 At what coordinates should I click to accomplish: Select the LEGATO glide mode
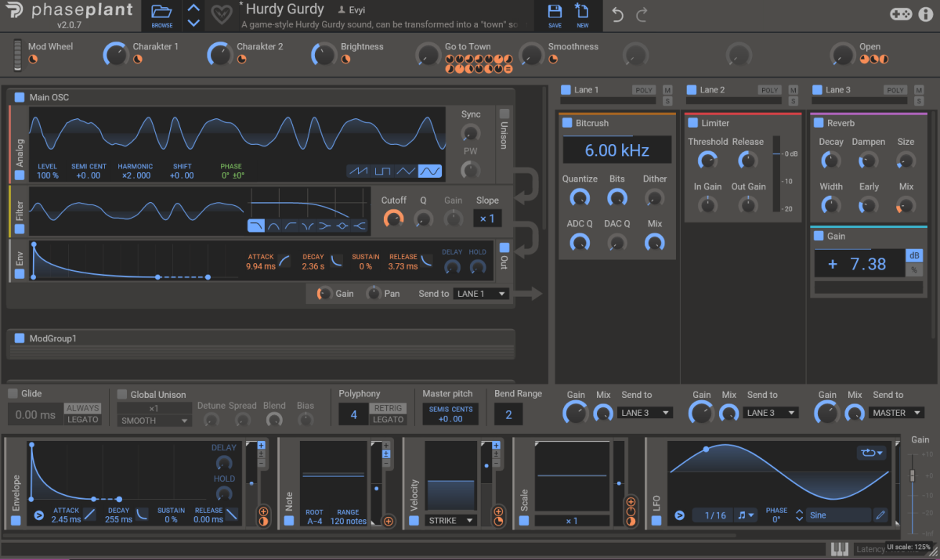pyautogui.click(x=82, y=420)
